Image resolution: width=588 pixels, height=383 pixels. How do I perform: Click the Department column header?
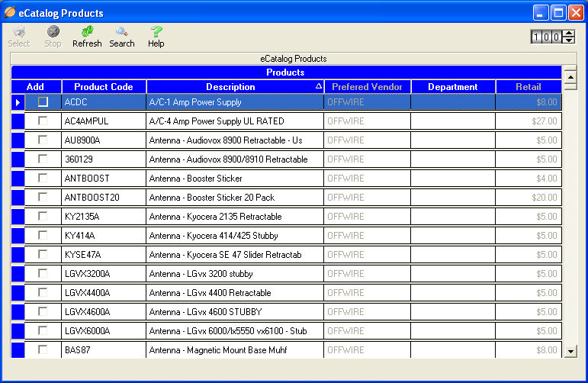453,87
